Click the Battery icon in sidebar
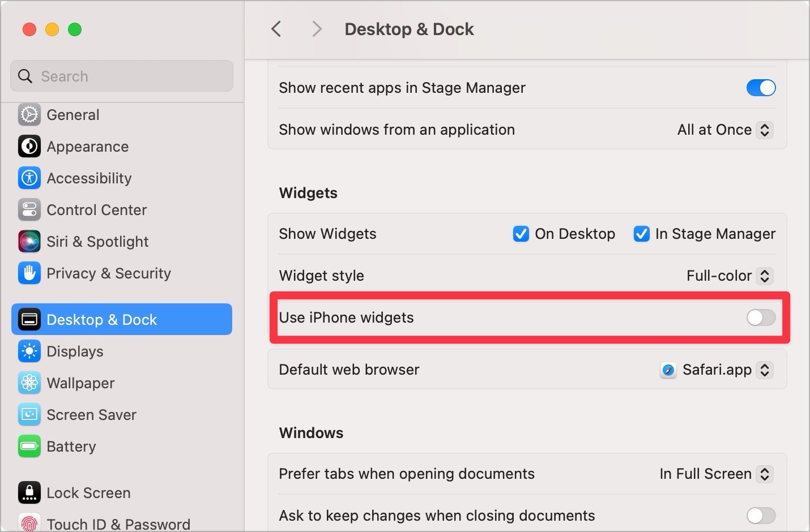This screenshot has height=532, width=810. (29, 447)
